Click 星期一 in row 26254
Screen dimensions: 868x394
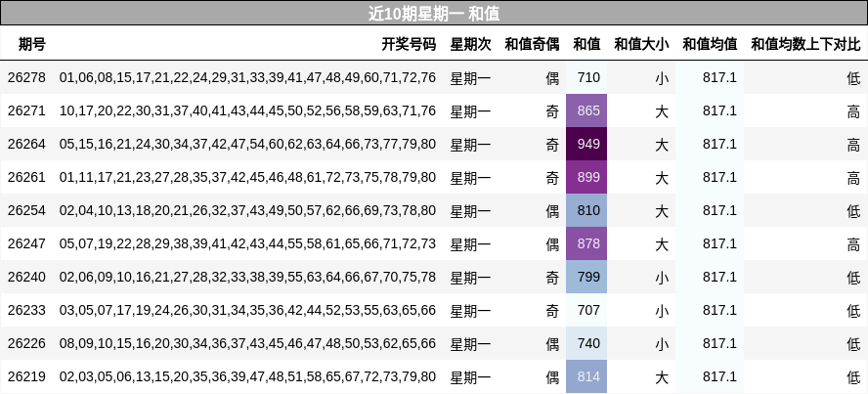pyautogui.click(x=470, y=210)
